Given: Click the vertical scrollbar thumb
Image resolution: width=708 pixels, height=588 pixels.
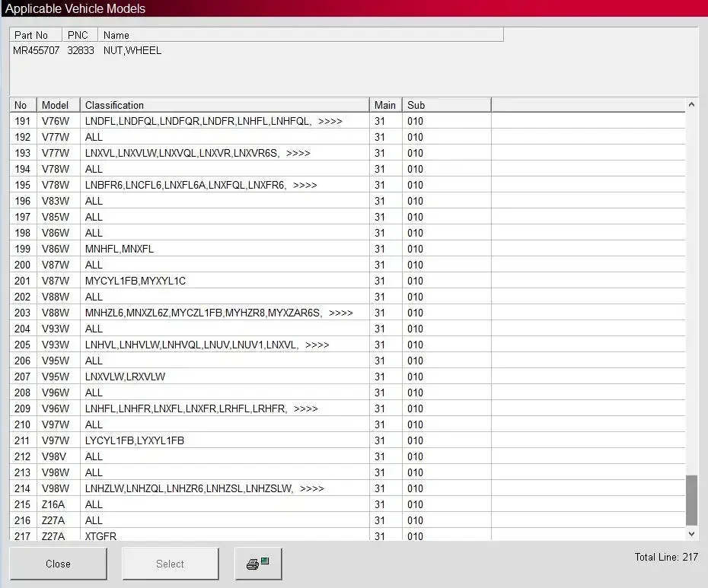Looking at the screenshot, I should coord(691,500).
